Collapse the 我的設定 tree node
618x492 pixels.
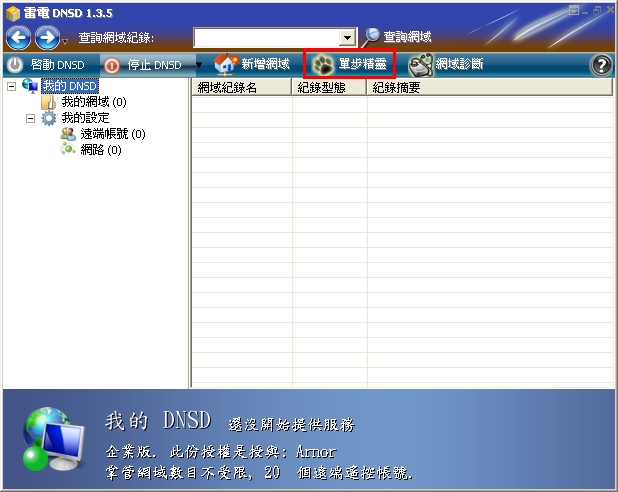(30, 118)
